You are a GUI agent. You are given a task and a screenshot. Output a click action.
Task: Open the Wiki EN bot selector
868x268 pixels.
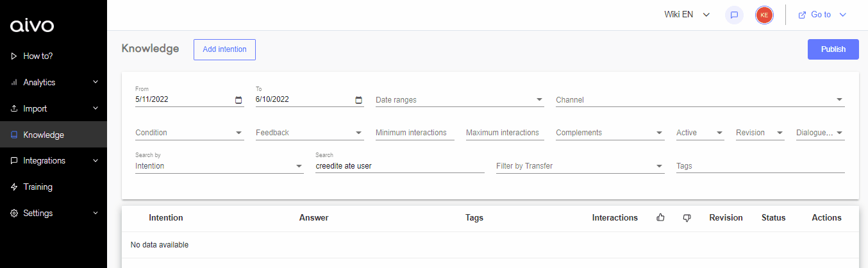[687, 15]
